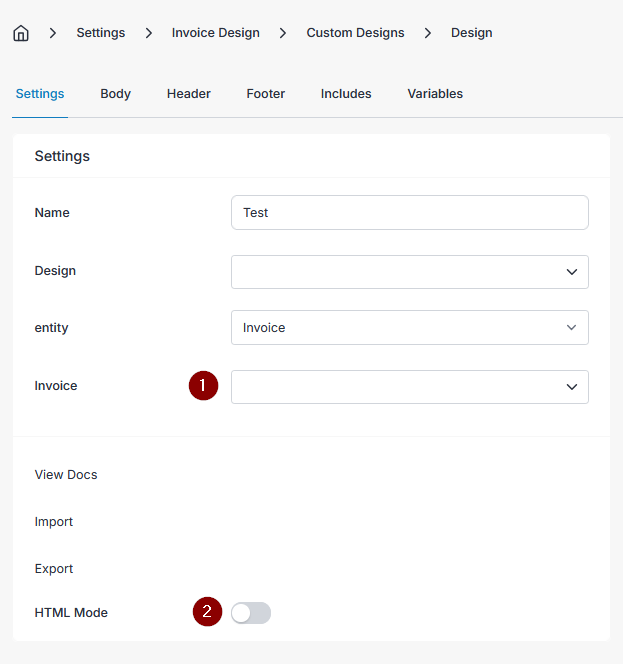Switch to the Settings tab
Screen dimensions: 623x664
[40, 94]
